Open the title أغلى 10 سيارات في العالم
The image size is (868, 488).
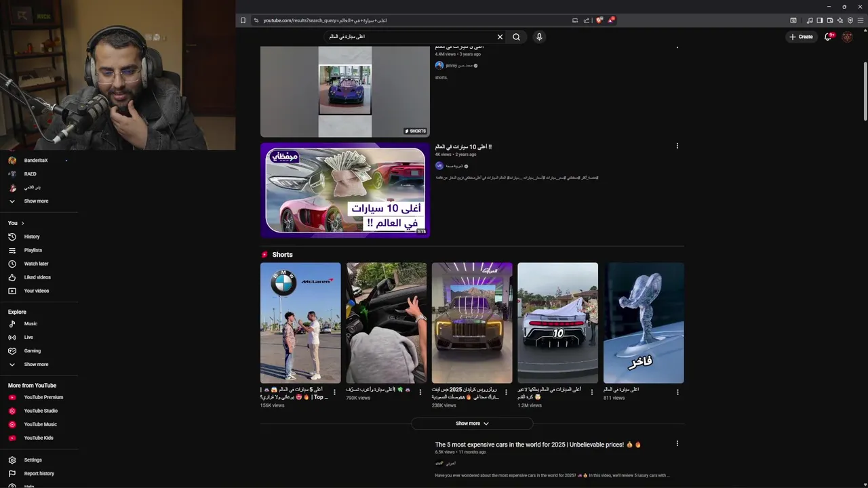[464, 147]
